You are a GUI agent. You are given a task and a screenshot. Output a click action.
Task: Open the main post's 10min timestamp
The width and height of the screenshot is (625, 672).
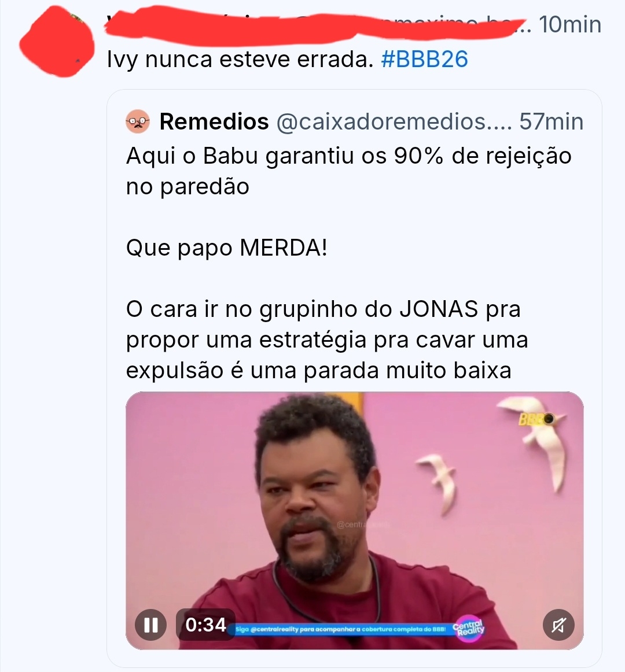[x=570, y=24]
